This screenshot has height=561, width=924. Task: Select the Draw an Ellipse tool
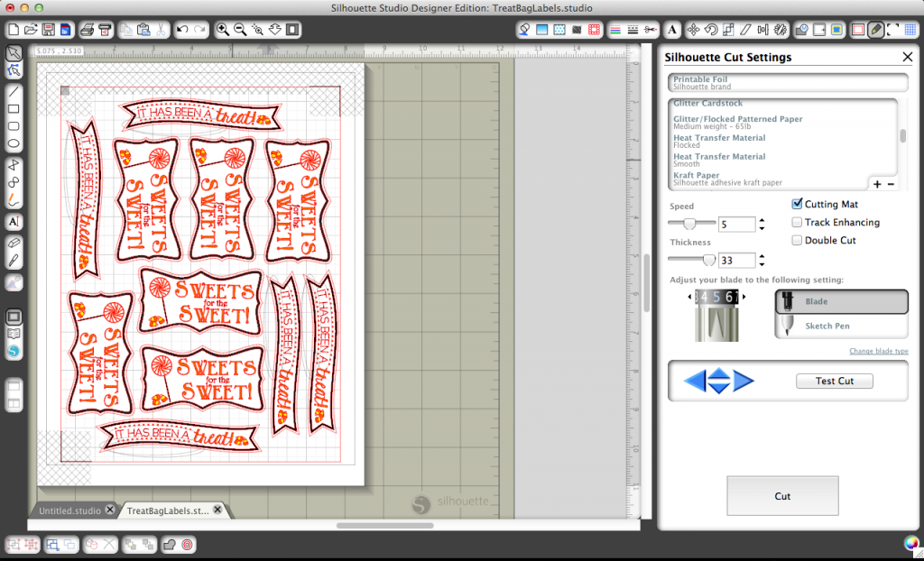[x=14, y=143]
